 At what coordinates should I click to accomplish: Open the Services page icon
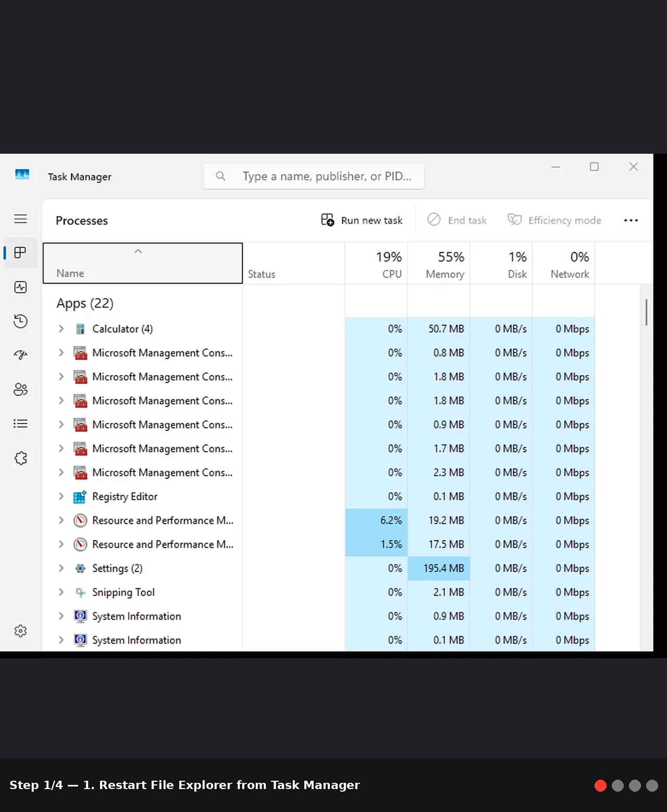(20, 458)
